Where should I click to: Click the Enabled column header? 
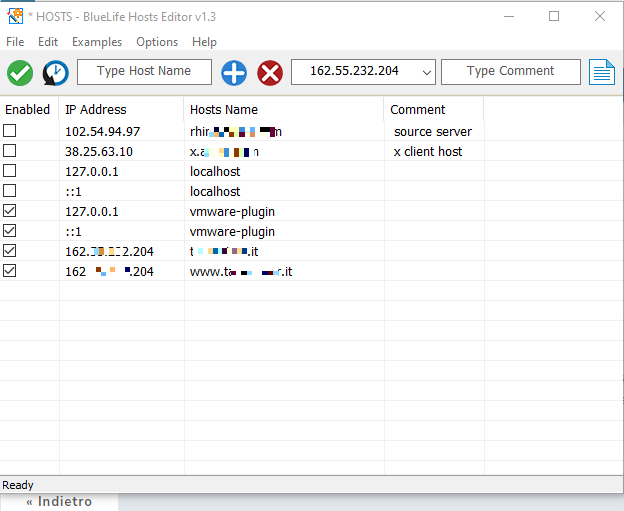click(27, 109)
